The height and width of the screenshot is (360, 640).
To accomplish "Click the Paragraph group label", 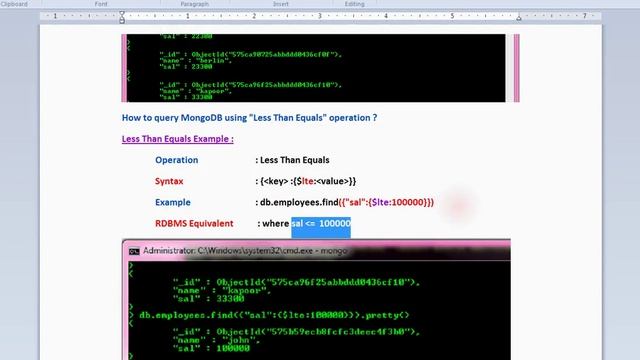I will tap(194, 4).
